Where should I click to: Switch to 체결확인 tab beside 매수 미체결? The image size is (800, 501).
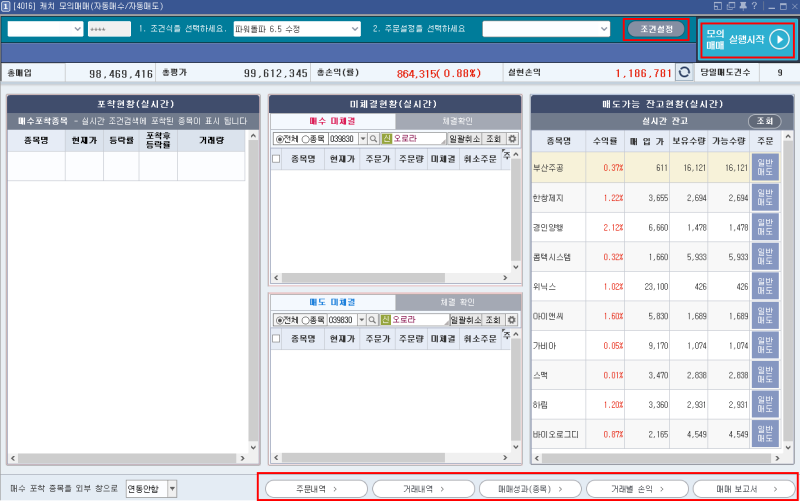[458, 121]
